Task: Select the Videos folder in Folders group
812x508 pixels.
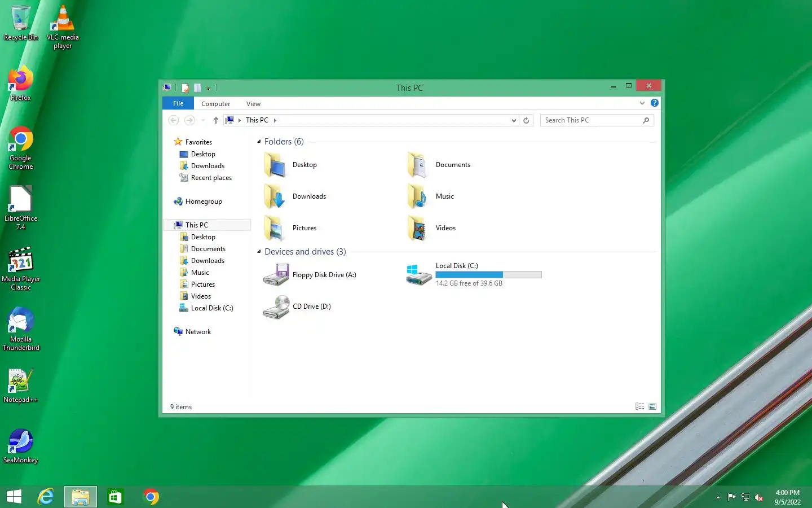Action: (x=432, y=228)
